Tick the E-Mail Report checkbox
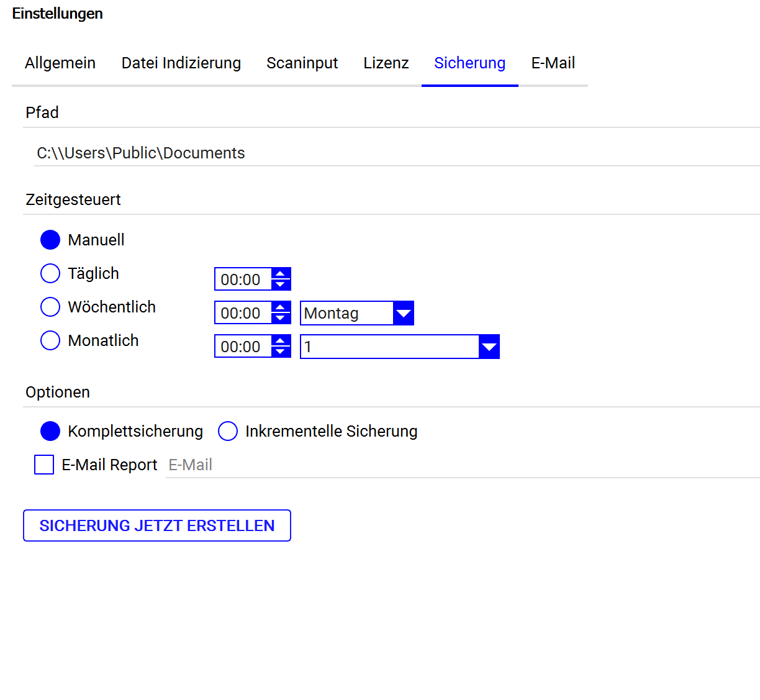The image size is (760, 700). coord(44,465)
